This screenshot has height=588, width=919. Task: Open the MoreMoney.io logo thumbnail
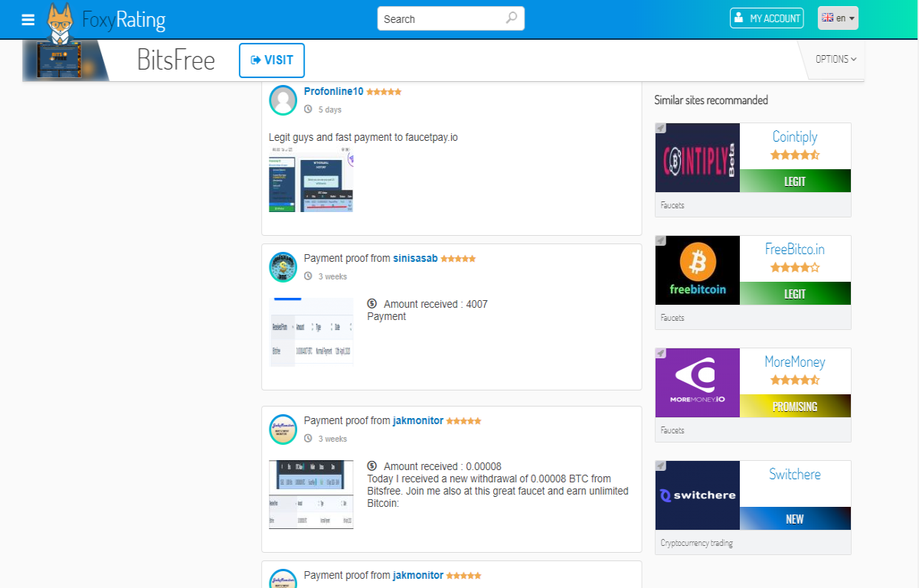[x=698, y=383]
